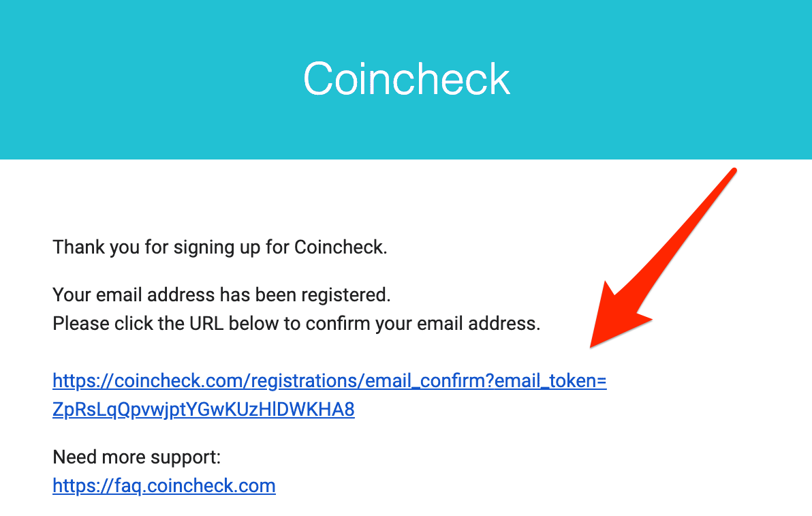812x516 pixels.
Task: Click the teal header banner beside the logo
Action: click(155, 79)
